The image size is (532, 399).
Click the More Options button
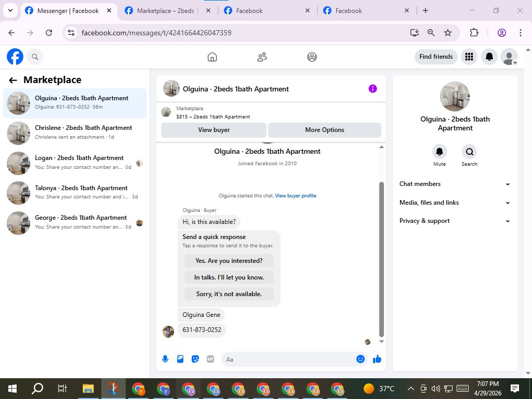(x=325, y=130)
